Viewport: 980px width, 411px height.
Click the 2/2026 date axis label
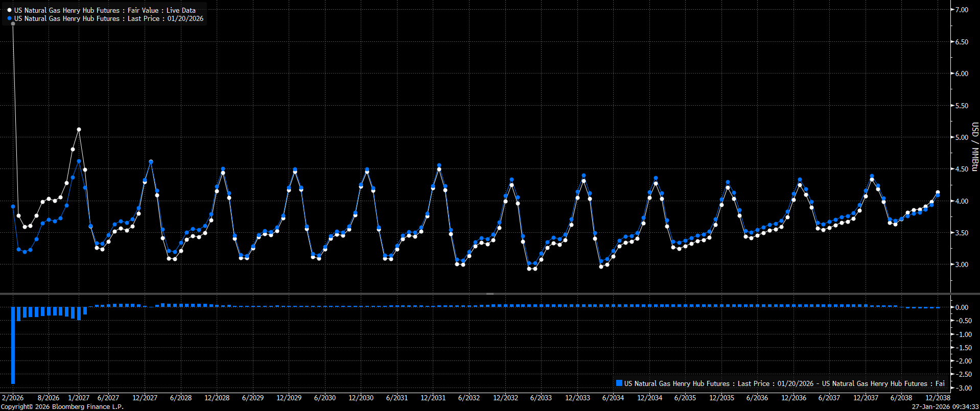[x=13, y=398]
